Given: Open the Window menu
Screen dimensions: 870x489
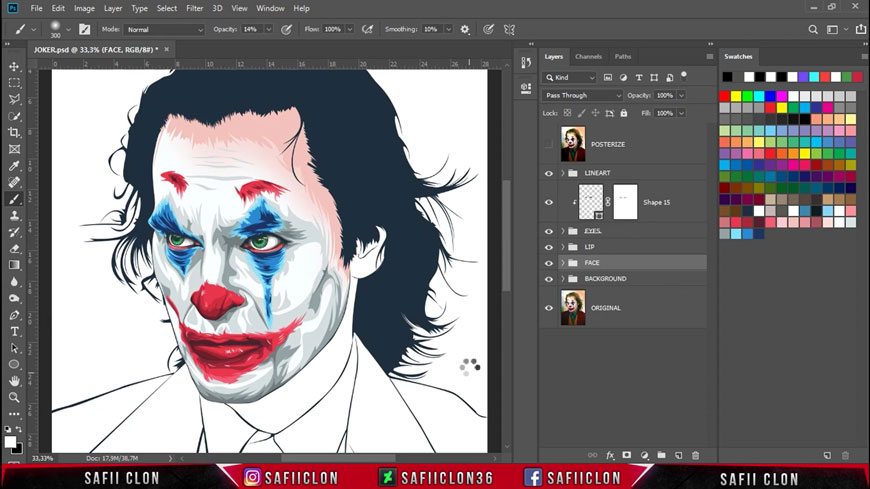Looking at the screenshot, I should pyautogui.click(x=270, y=8).
